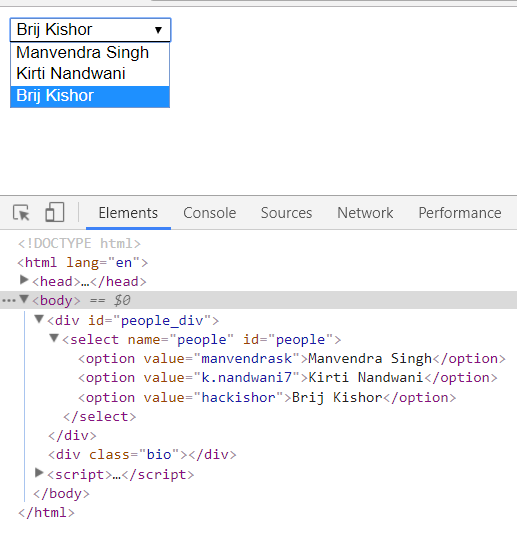Collapse the people_div node triangle
Screen dimensions: 517x535
pos(39,319)
